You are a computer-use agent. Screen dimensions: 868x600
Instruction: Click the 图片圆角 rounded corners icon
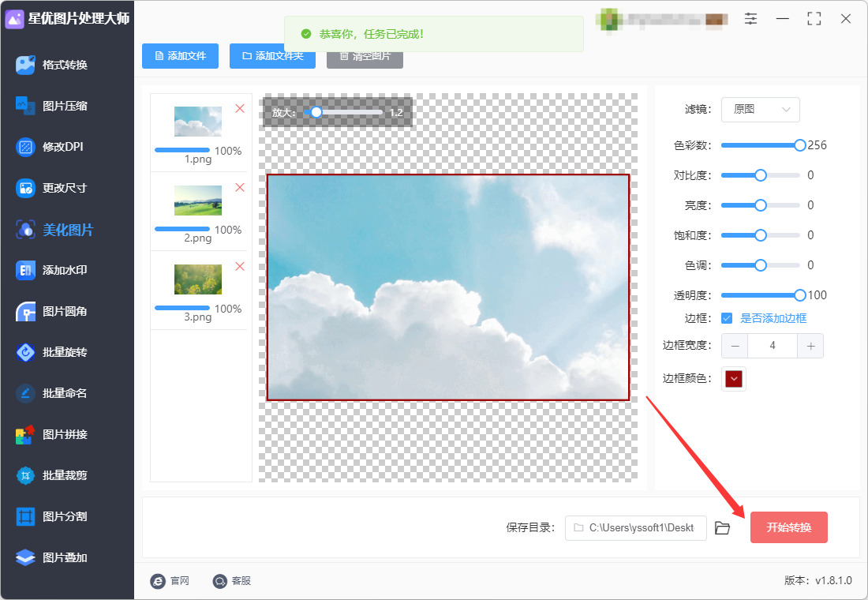[25, 311]
